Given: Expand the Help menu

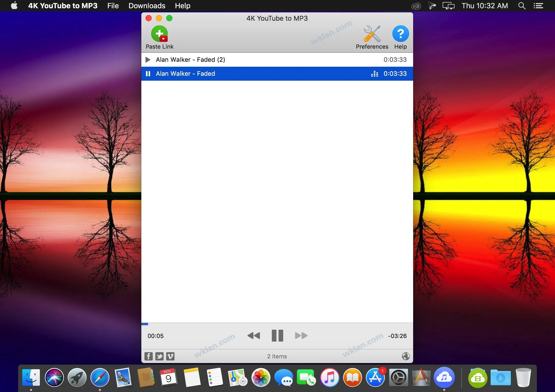Looking at the screenshot, I should click(x=182, y=5).
